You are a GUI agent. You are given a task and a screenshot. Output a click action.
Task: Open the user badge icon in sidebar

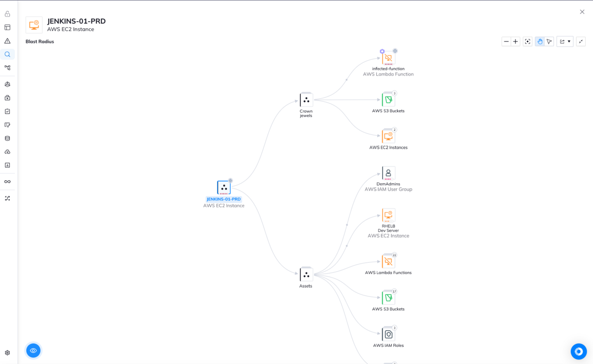[7, 165]
